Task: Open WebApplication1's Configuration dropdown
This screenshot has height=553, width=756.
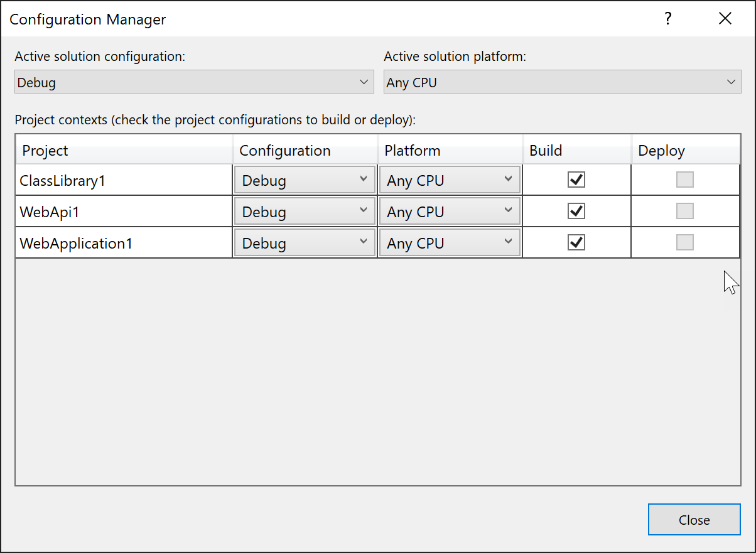Action: tap(304, 242)
